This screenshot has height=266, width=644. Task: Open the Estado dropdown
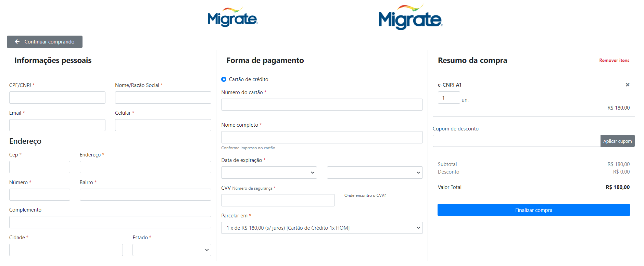pyautogui.click(x=172, y=250)
